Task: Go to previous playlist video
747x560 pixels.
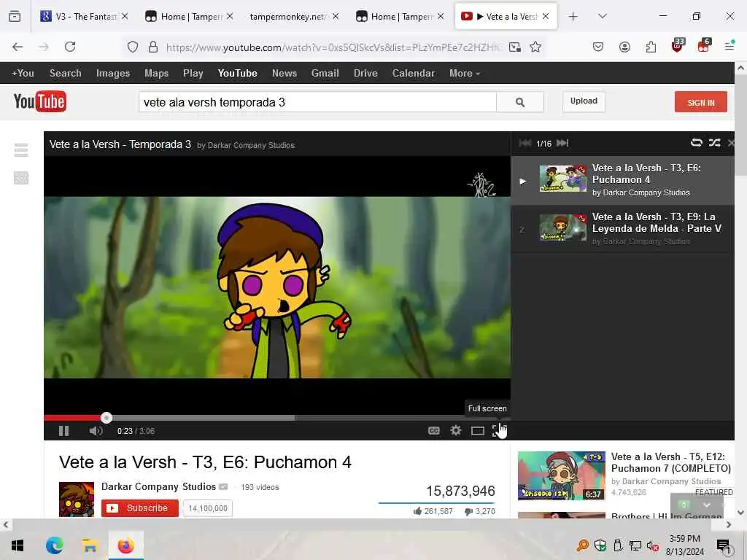Action: coord(525,143)
